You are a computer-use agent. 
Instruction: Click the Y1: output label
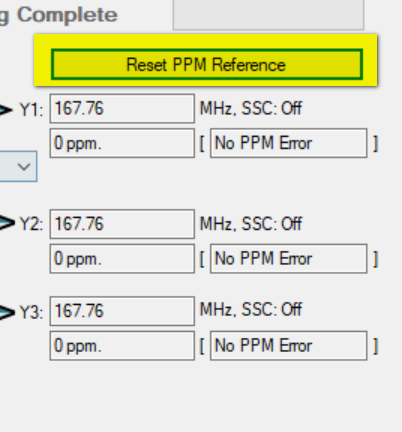tap(31, 110)
